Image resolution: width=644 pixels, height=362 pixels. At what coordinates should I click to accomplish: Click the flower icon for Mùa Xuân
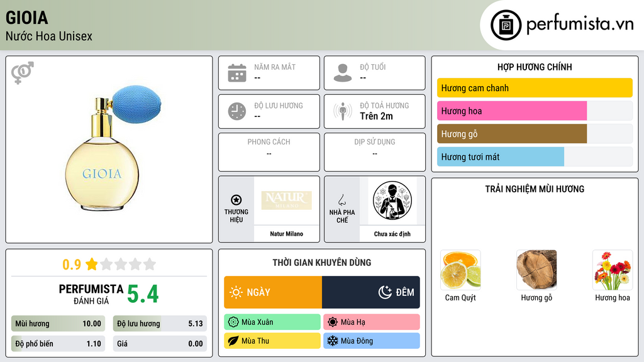(233, 322)
